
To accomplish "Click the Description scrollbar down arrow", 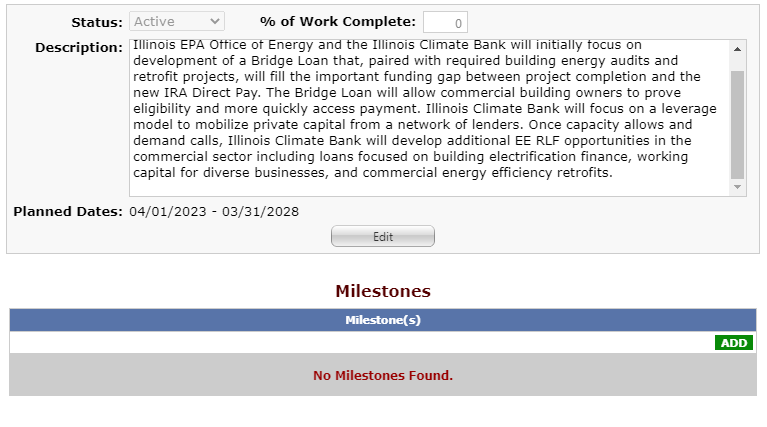I will pos(738,187).
